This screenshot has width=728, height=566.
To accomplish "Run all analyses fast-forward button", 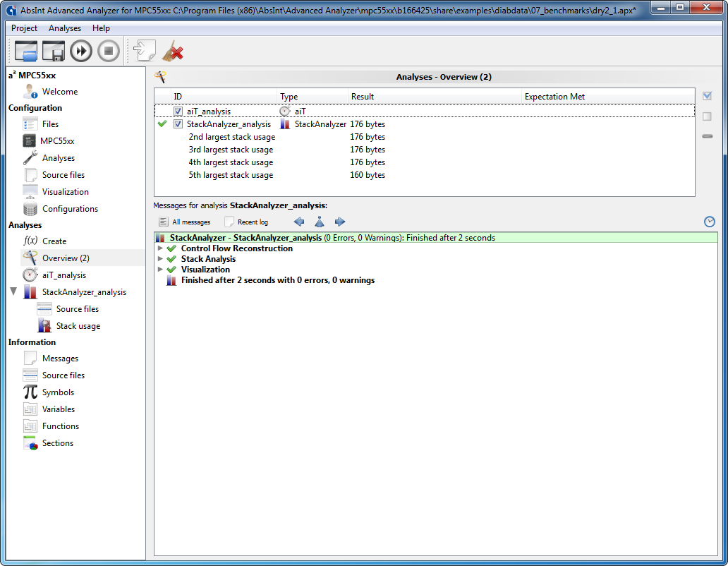I will [81, 51].
